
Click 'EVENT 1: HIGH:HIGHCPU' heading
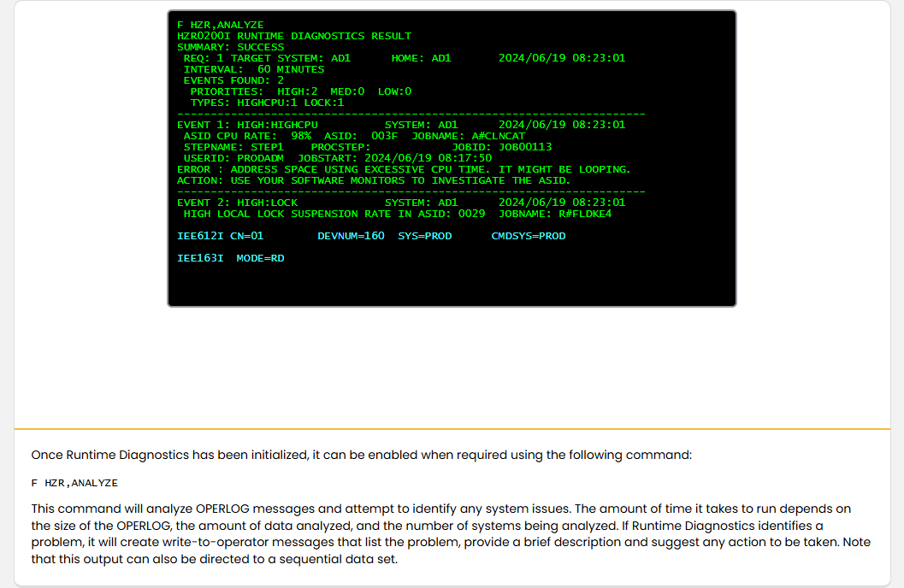(247, 125)
